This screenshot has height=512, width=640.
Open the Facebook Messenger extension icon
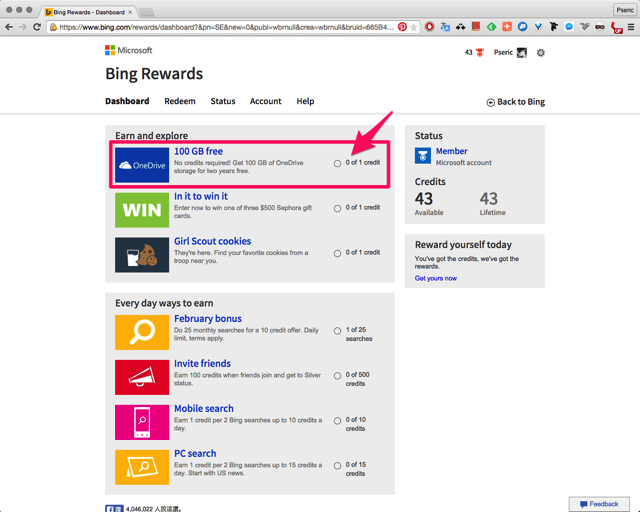point(569,27)
